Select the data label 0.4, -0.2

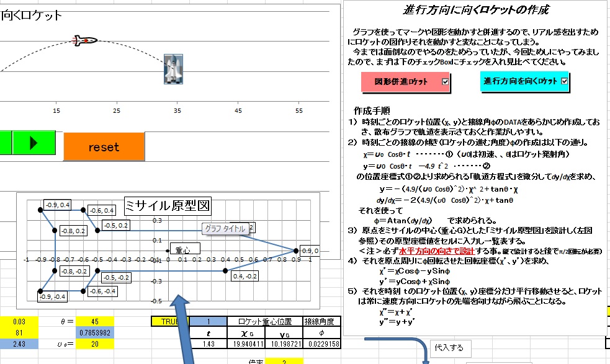[x=244, y=276]
